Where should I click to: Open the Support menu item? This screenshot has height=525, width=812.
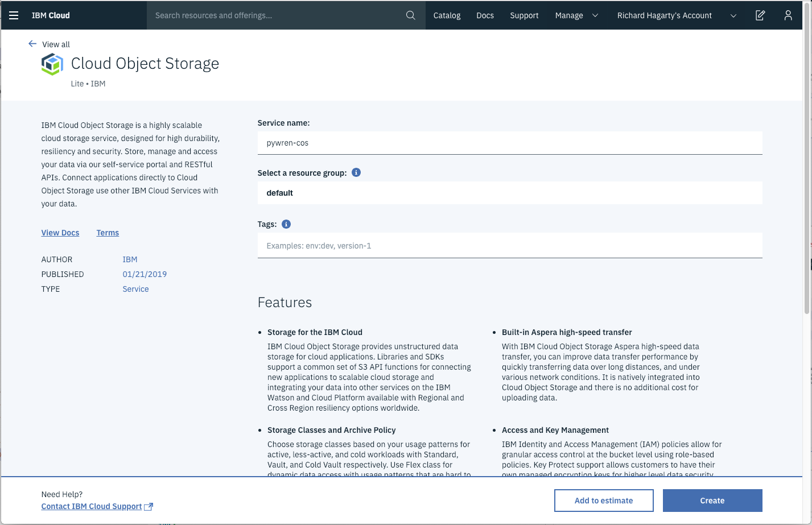(524, 15)
